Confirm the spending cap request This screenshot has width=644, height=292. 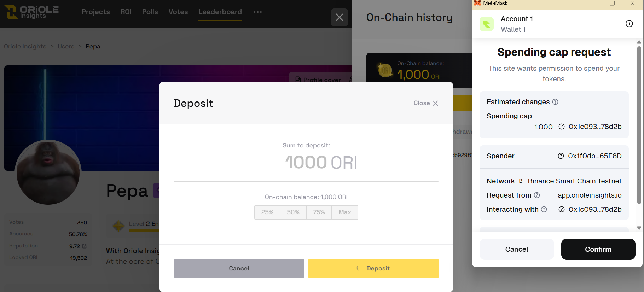click(x=598, y=249)
